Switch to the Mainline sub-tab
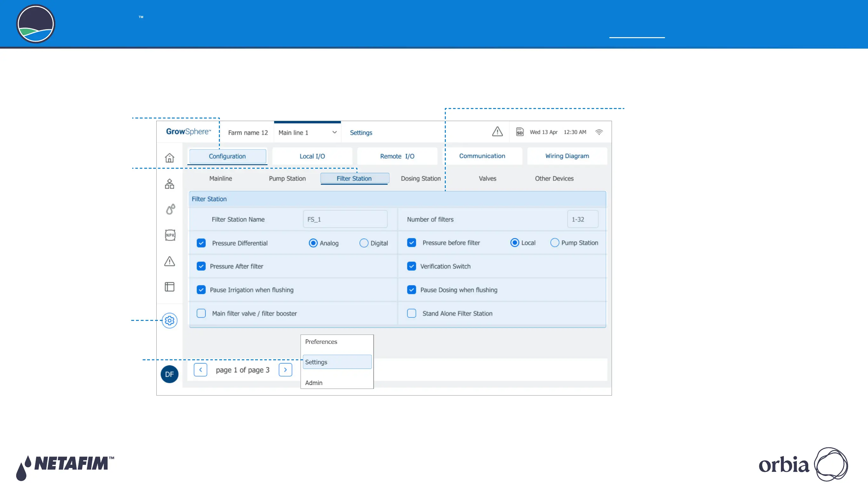This screenshot has width=868, height=488. point(221,178)
